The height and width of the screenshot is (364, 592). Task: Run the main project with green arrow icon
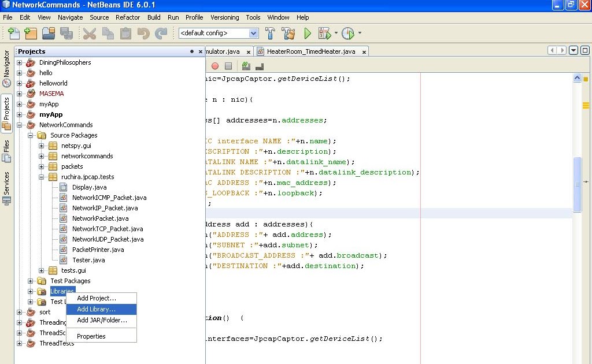click(307, 33)
